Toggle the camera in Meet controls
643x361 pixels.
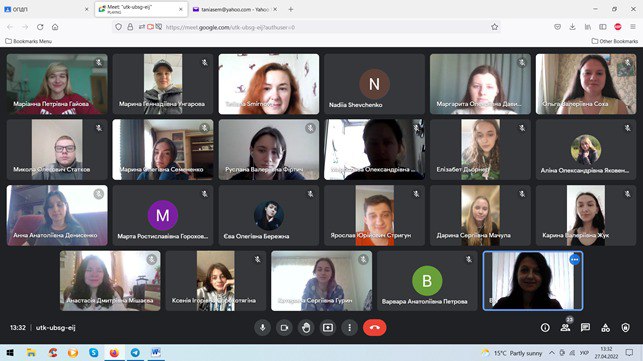click(284, 328)
